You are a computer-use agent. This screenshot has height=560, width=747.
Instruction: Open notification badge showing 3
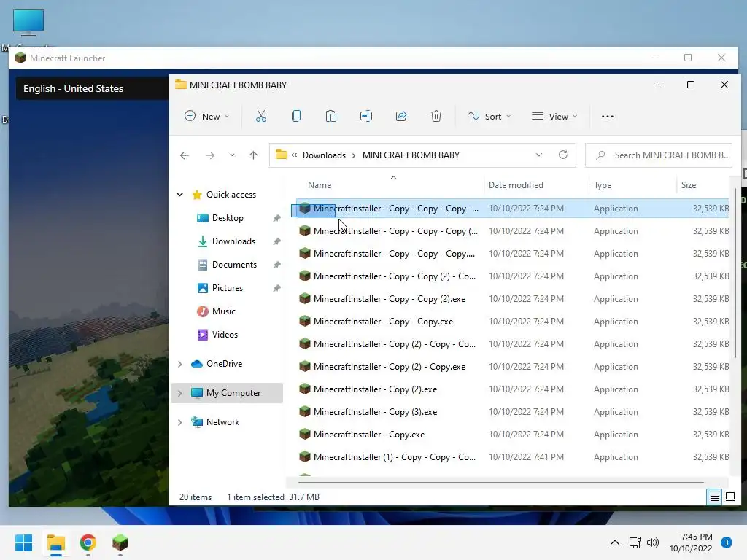pos(727,542)
